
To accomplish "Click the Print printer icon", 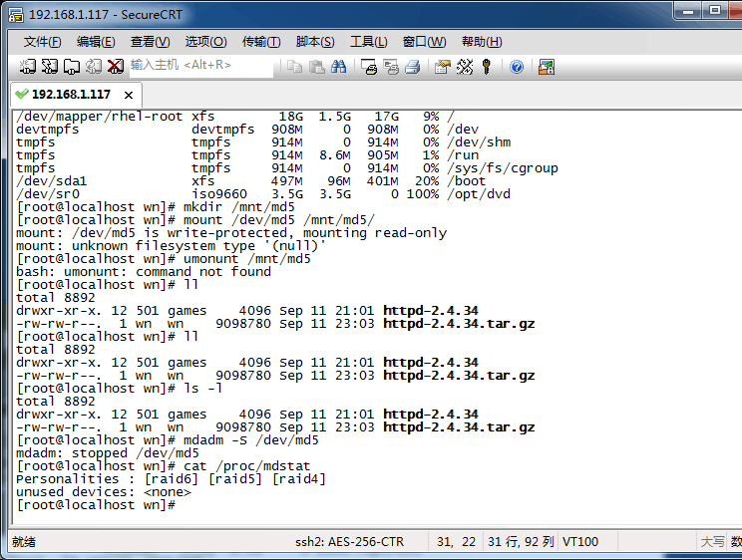I will (413, 67).
